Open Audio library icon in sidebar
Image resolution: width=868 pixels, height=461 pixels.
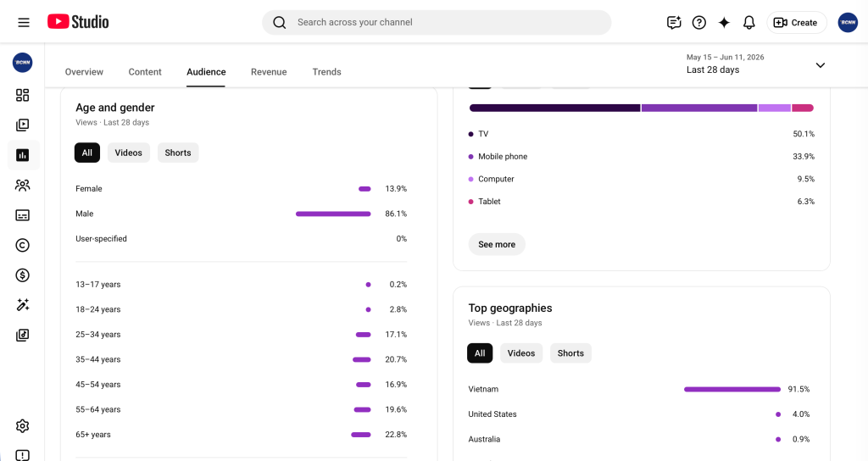23,335
